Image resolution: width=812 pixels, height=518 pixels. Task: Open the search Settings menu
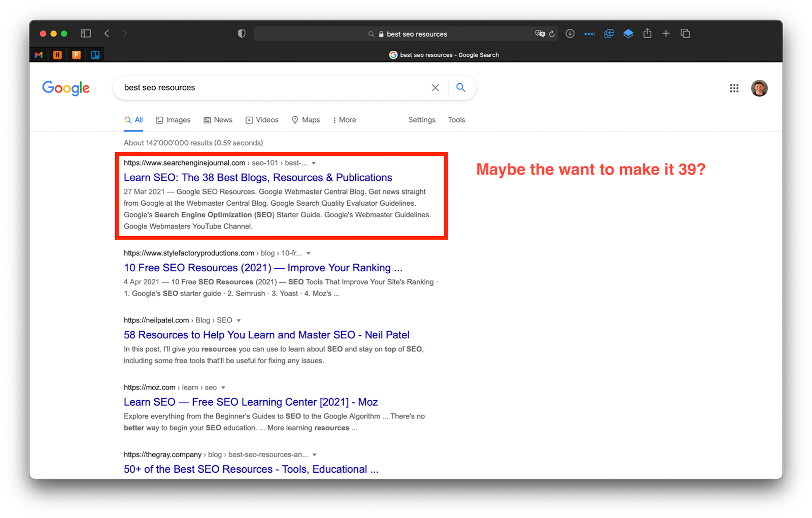[x=422, y=120]
